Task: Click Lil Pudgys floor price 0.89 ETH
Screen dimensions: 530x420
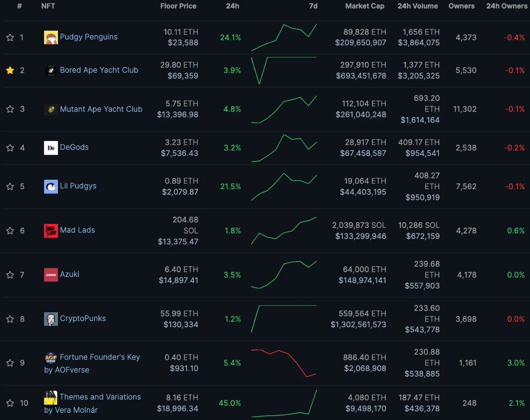Action: (x=181, y=181)
